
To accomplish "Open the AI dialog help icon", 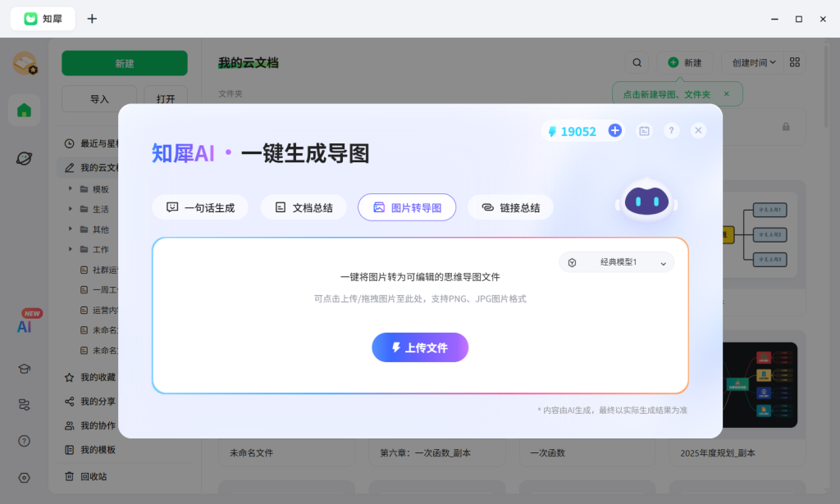I will click(671, 130).
